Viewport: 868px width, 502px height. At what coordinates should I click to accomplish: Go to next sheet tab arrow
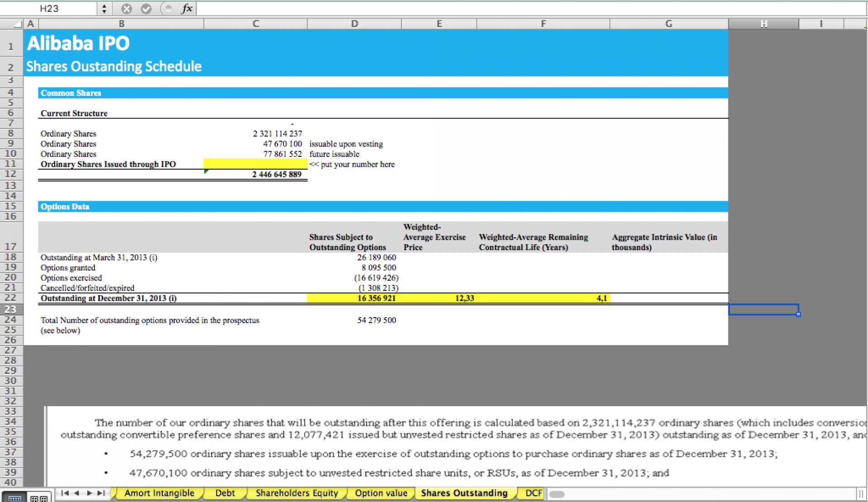[89, 493]
